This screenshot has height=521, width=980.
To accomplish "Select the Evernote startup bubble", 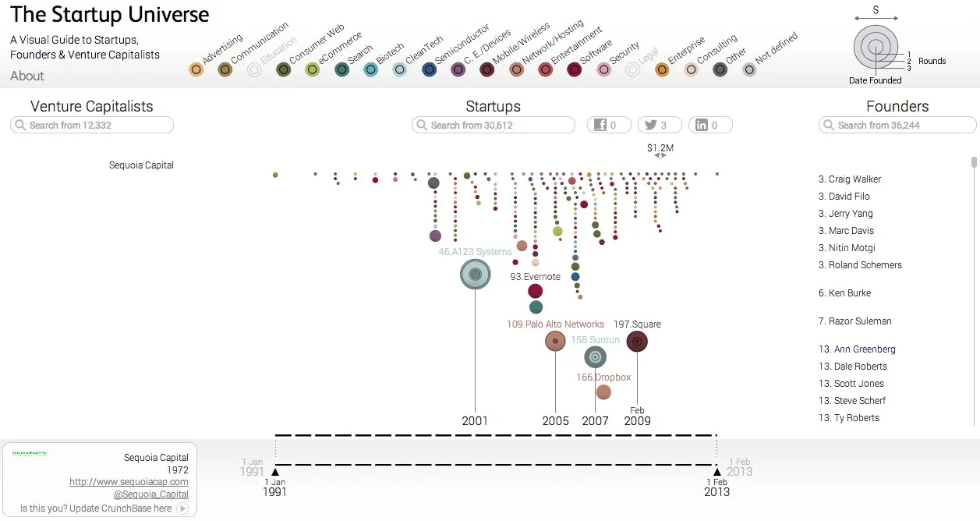I will point(535,292).
